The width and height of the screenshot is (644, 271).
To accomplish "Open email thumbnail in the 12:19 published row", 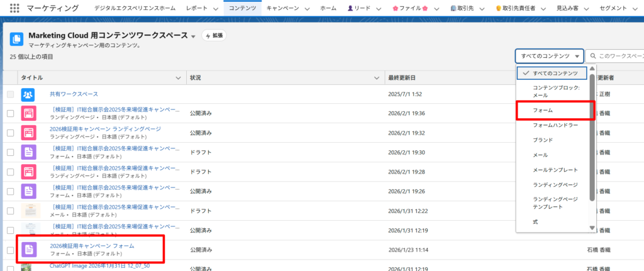I will [x=31, y=230].
